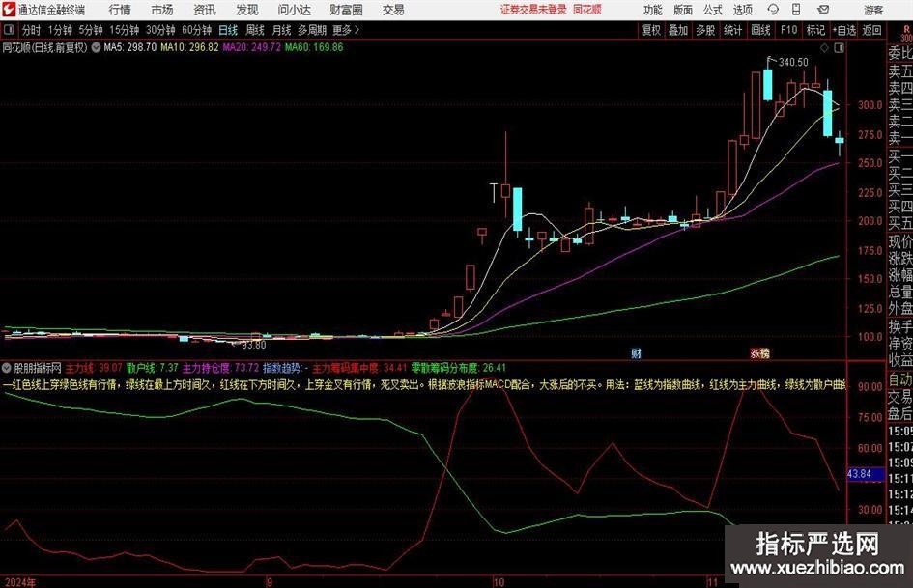Click the 散户线: 7.37 value

pos(152,368)
